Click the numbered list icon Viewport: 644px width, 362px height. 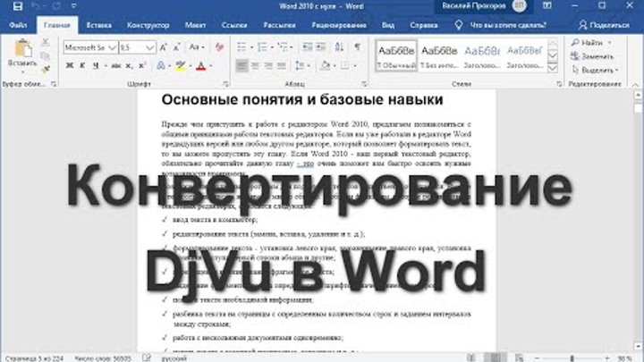coord(261,46)
